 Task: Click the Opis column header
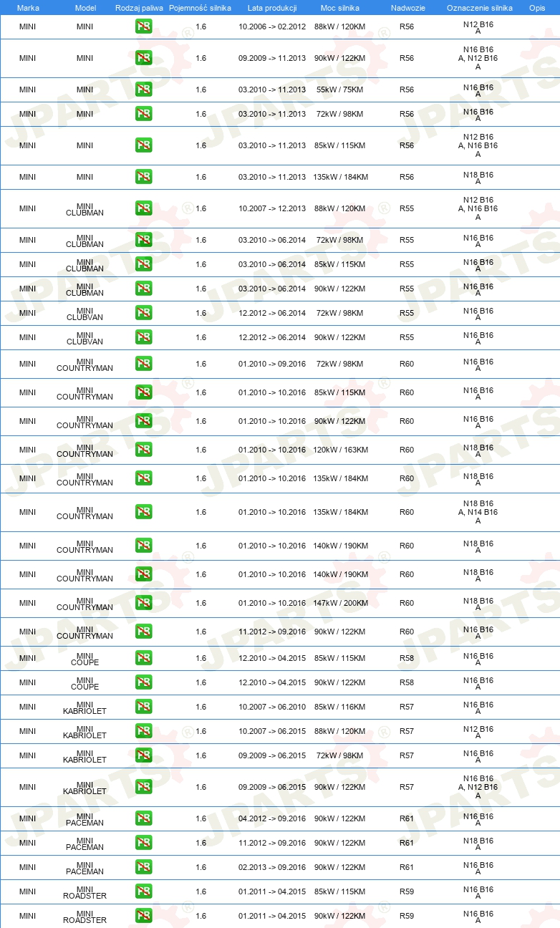pyautogui.click(x=537, y=8)
